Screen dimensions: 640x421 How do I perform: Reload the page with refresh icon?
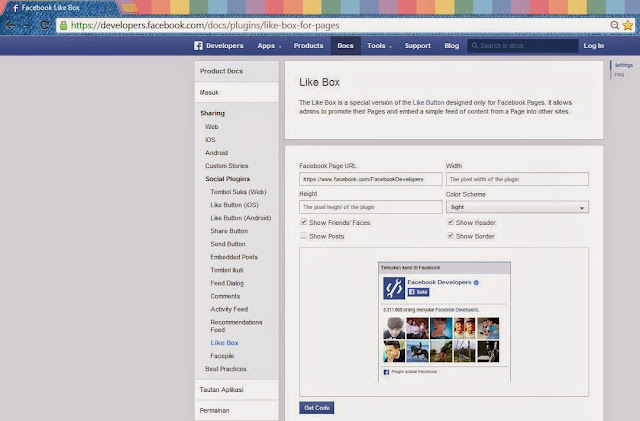44,25
